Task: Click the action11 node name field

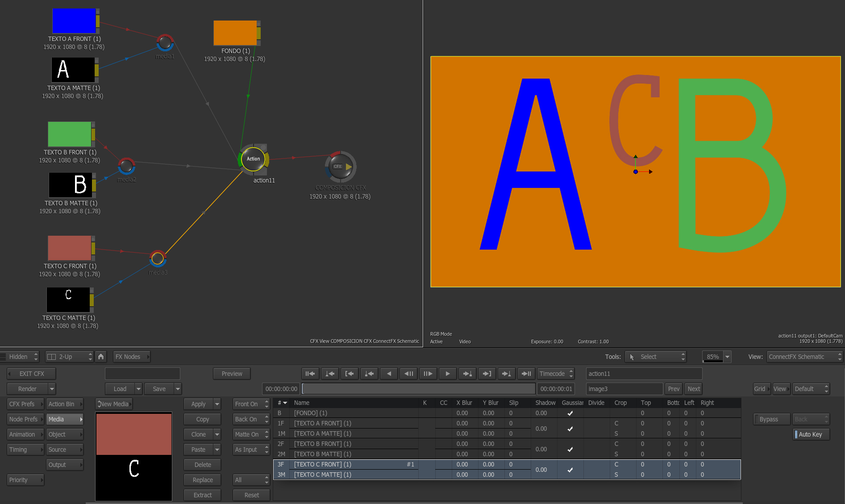Action: coord(644,374)
